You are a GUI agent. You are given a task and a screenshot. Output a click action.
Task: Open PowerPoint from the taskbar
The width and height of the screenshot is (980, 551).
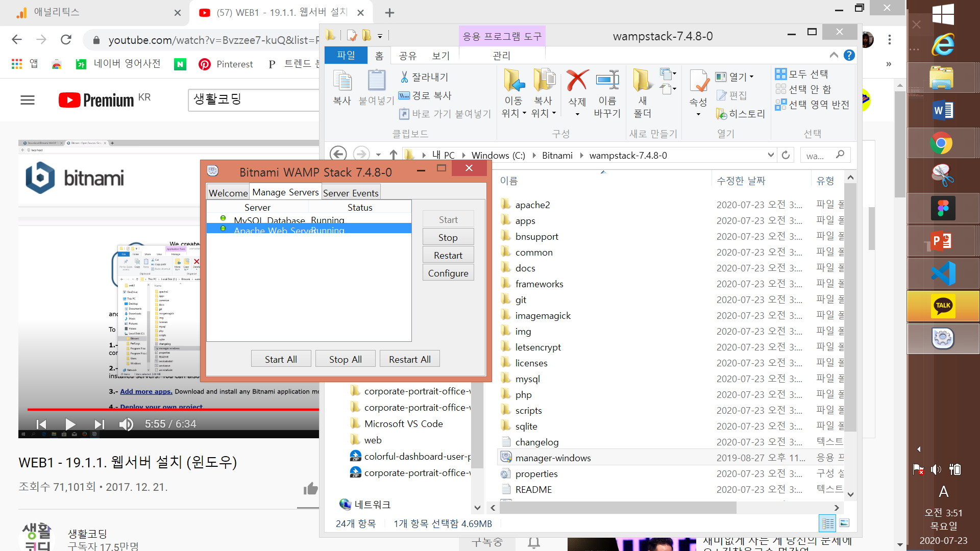(x=943, y=241)
